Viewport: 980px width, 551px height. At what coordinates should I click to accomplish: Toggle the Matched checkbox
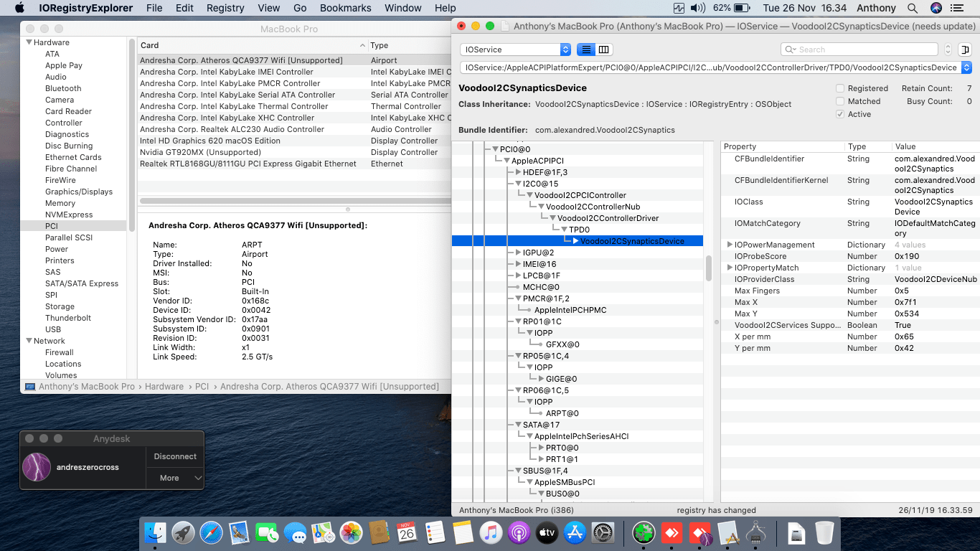pos(840,101)
